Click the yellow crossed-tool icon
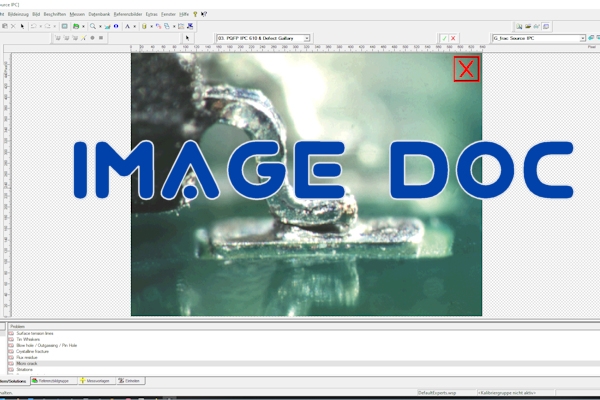This screenshot has width=600, height=400. [x=83, y=38]
